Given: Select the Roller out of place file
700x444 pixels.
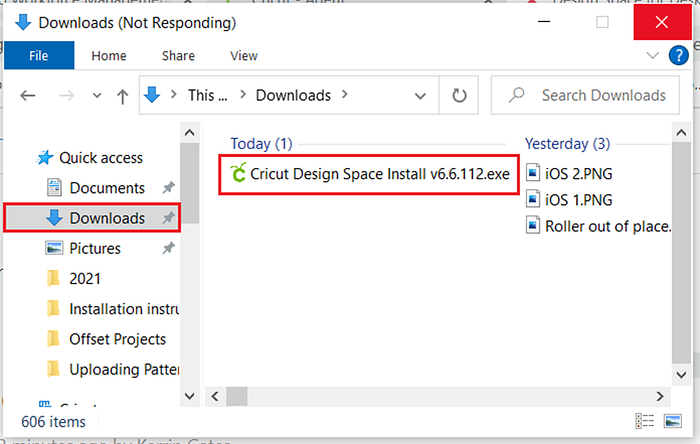Looking at the screenshot, I should point(608,226).
